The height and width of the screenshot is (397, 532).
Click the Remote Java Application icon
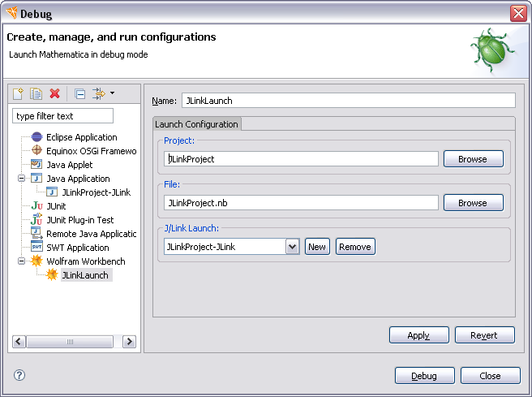point(36,233)
